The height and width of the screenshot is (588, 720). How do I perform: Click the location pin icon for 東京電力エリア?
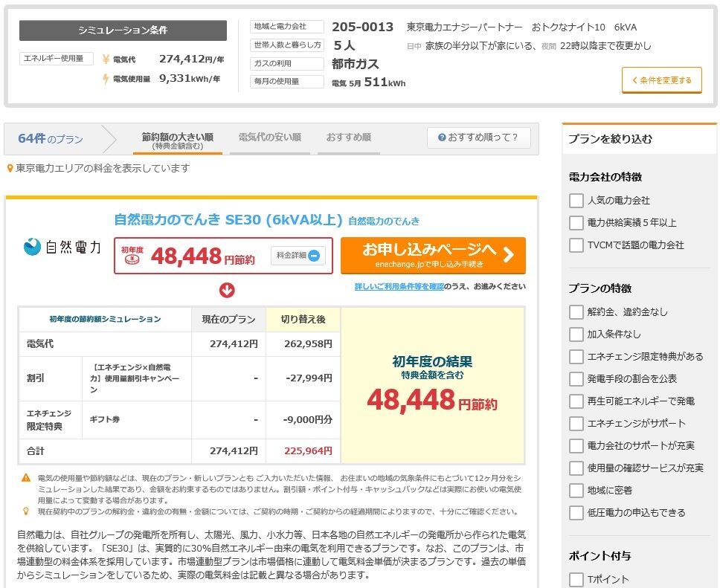click(x=10, y=169)
